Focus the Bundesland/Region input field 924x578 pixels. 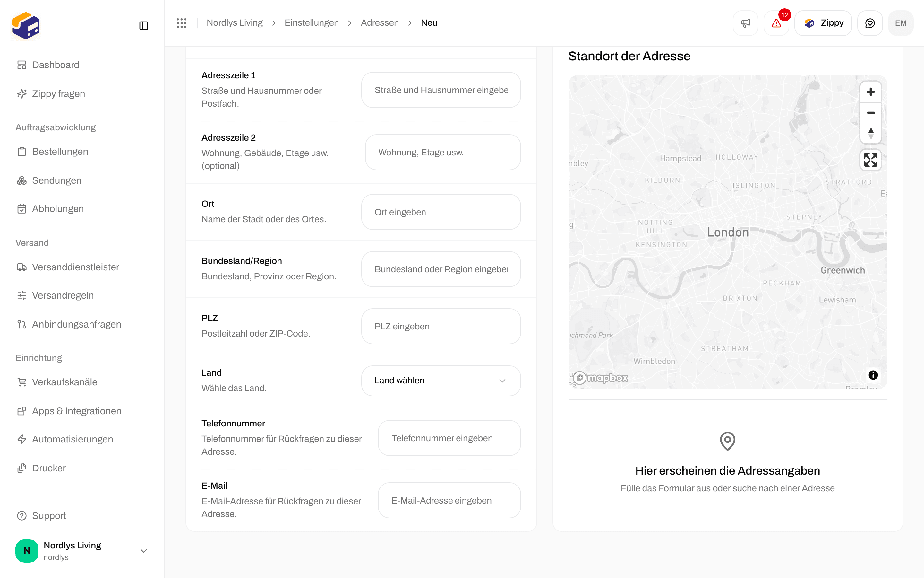441,269
